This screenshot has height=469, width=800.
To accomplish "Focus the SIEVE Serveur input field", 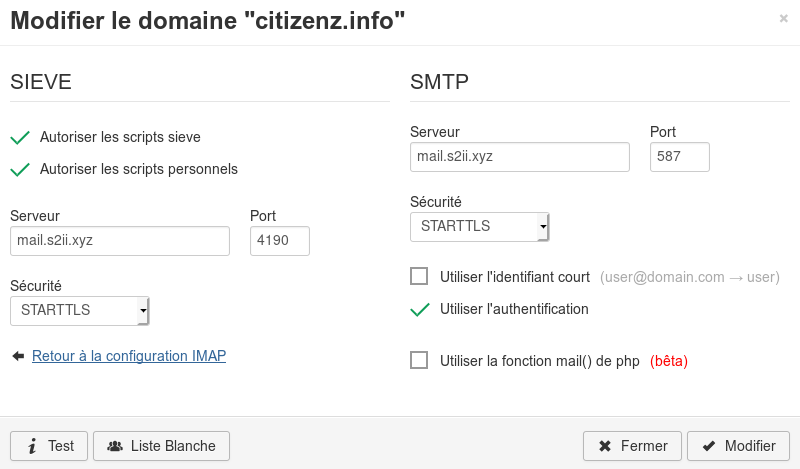I will [120, 241].
